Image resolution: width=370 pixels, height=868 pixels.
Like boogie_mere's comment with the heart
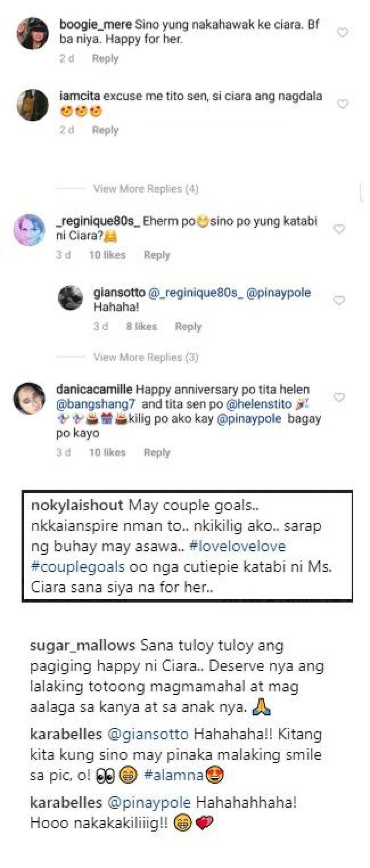click(343, 33)
